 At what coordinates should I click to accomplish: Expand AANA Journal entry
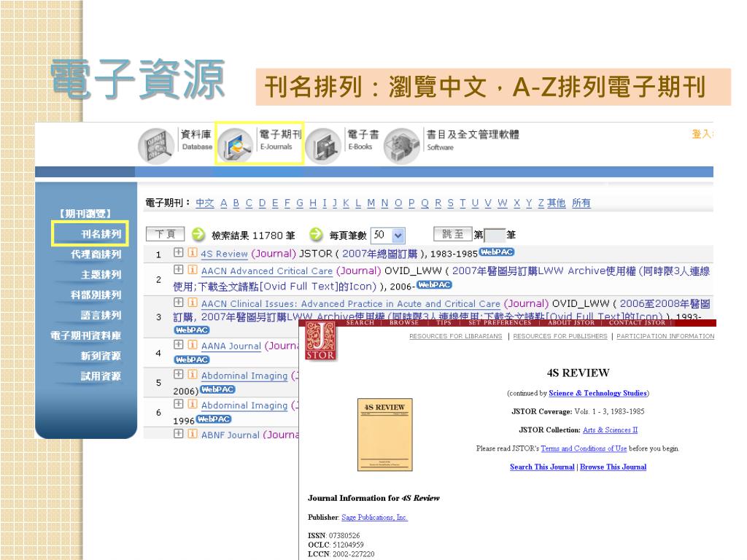pyautogui.click(x=178, y=344)
